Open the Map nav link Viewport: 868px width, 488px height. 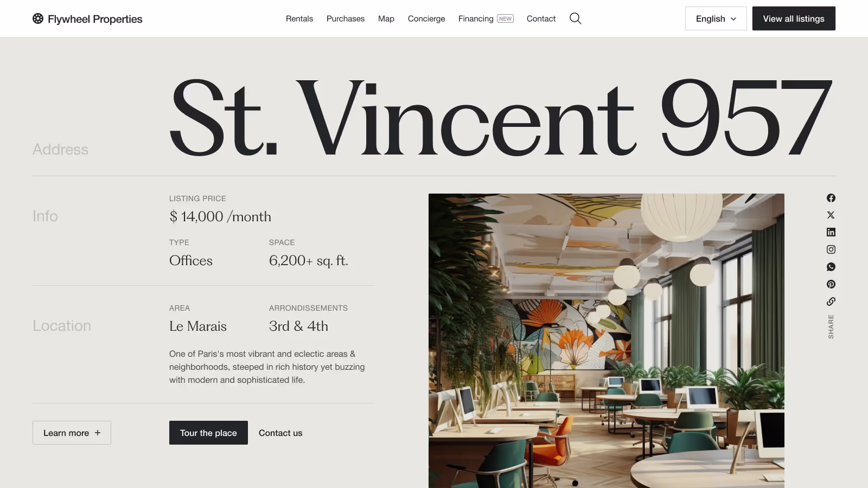[386, 18]
